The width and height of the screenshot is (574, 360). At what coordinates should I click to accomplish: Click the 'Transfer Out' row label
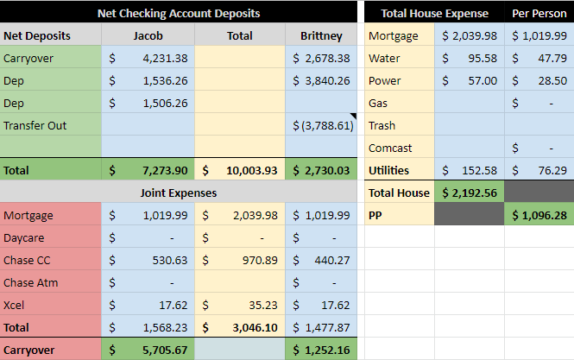click(51, 124)
